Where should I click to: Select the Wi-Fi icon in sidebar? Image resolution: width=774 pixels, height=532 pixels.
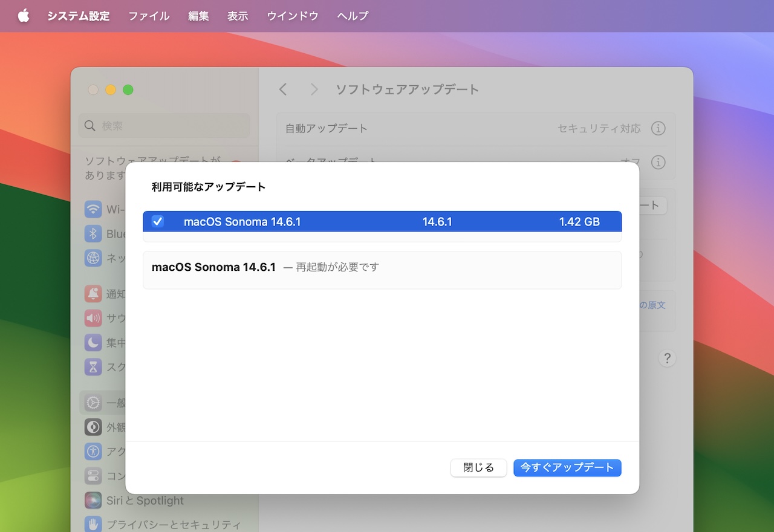pos(93,210)
